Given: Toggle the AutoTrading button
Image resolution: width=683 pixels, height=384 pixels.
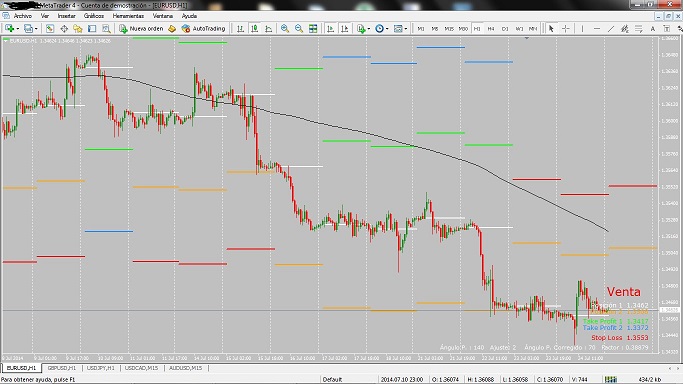Looking at the screenshot, I should (x=203, y=28).
